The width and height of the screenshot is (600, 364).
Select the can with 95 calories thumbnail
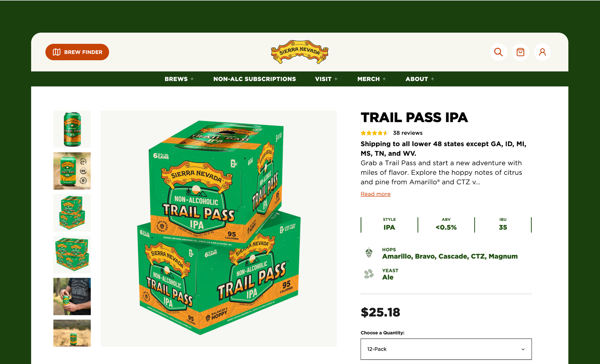pyautogui.click(x=72, y=171)
